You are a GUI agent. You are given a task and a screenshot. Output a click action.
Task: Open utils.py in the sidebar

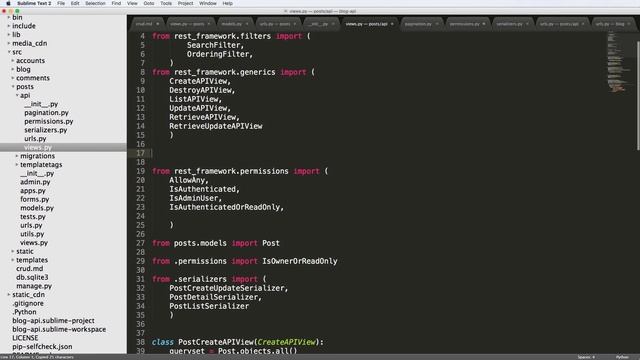(32, 234)
